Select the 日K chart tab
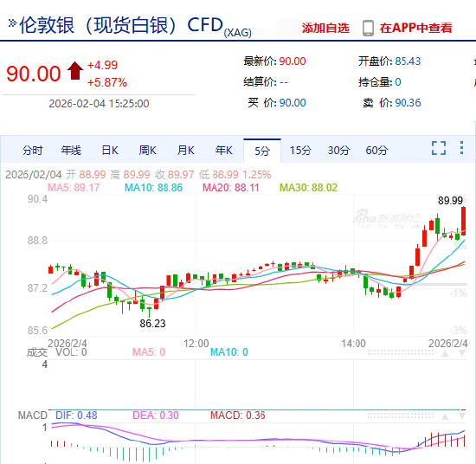Viewport: 476px width, 464px height. click(110, 151)
